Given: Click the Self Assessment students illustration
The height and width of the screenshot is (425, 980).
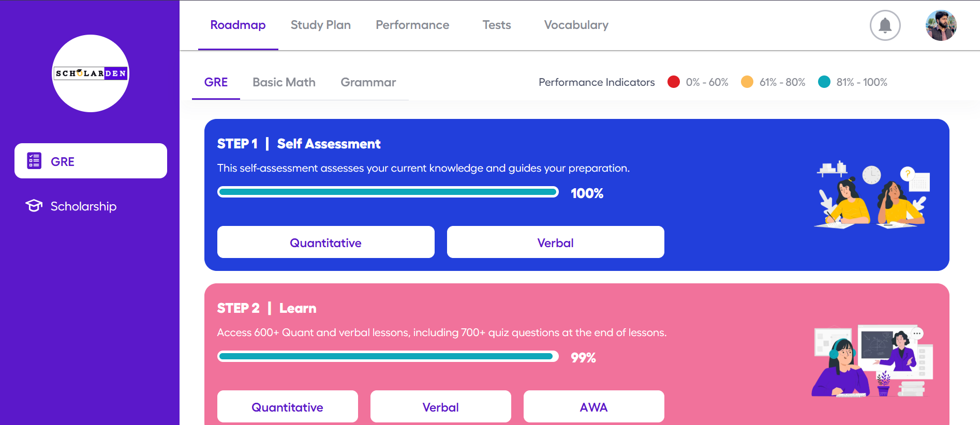Looking at the screenshot, I should 872,195.
